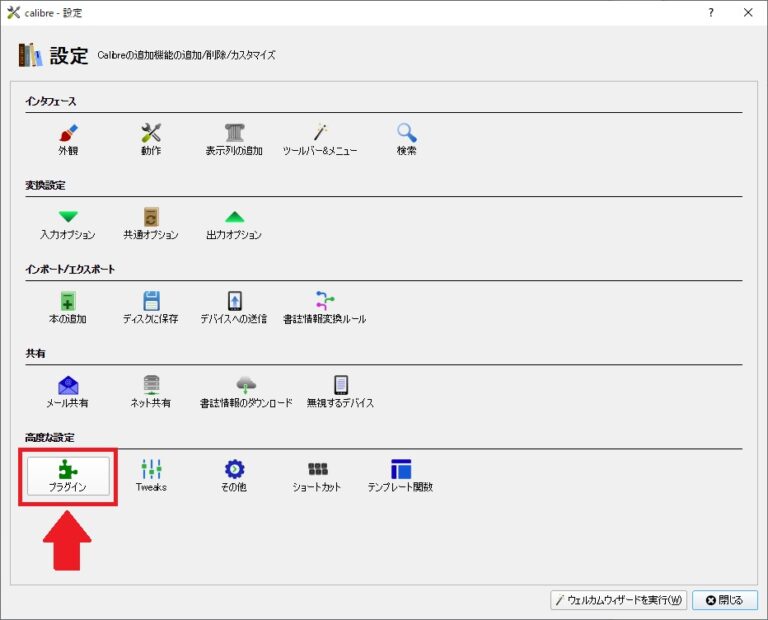
Task: Close the calibre settings window
Action: [x=748, y=13]
